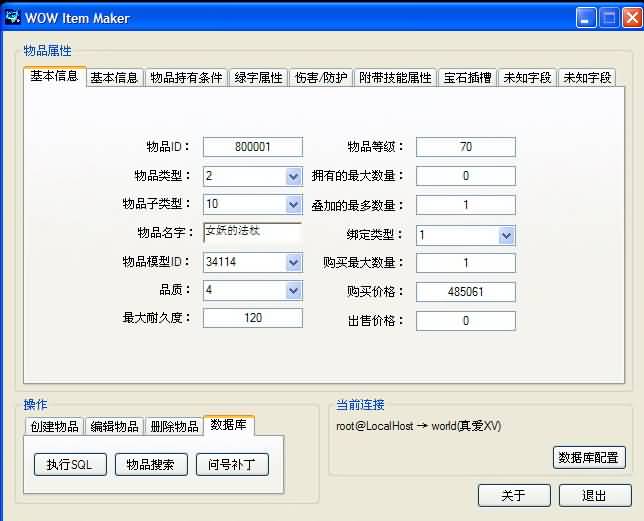Focus the 出售价格 field

coord(466,321)
